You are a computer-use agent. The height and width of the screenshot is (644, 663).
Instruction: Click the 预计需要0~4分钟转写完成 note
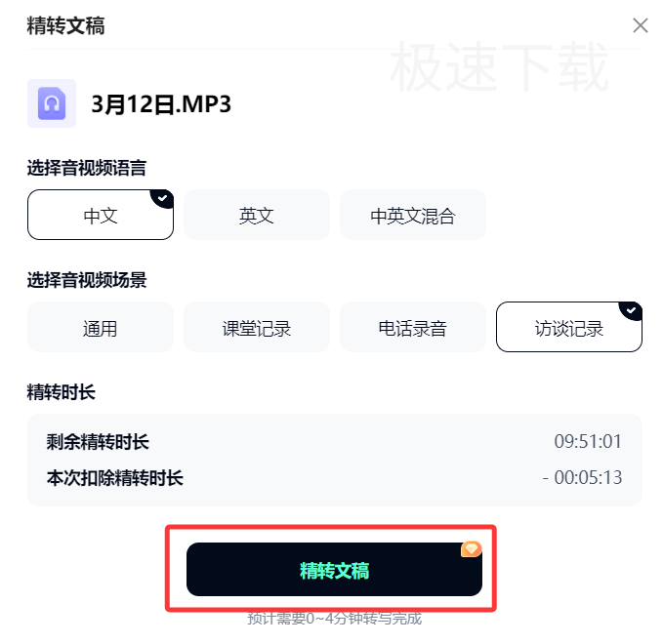(334, 619)
